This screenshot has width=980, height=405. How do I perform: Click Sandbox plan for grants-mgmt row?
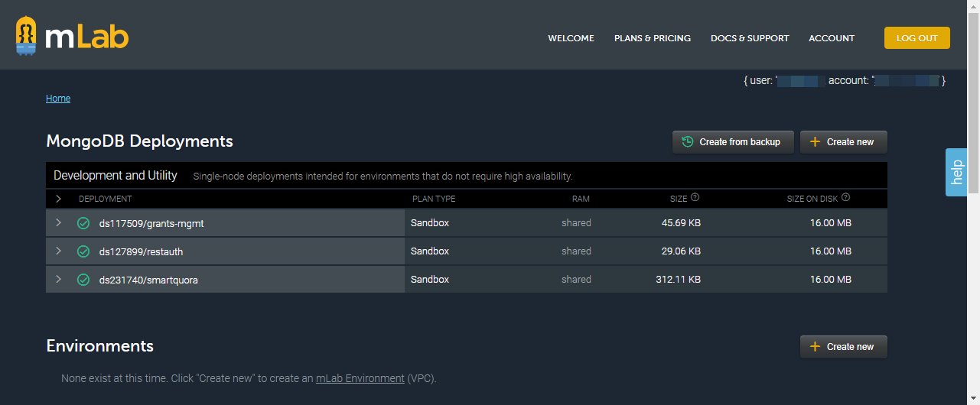430,223
